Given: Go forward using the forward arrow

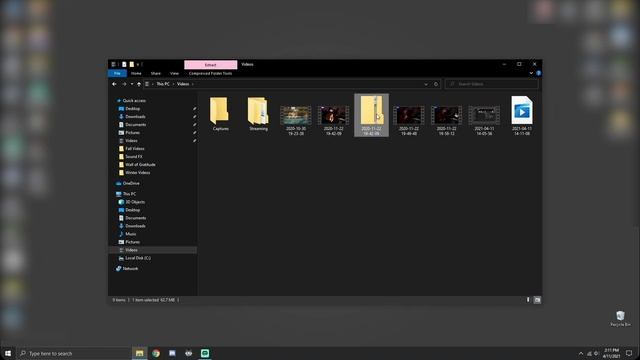Looking at the screenshot, I should coord(124,84).
